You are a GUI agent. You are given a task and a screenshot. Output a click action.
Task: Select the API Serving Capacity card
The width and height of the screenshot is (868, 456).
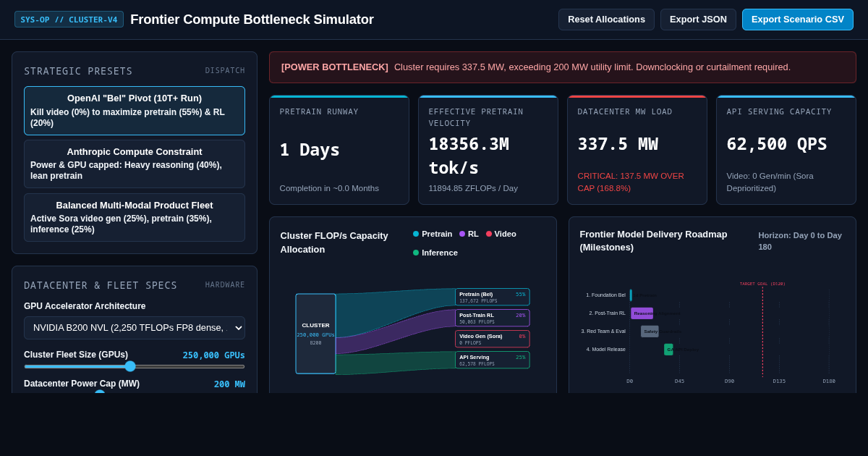(x=786, y=150)
